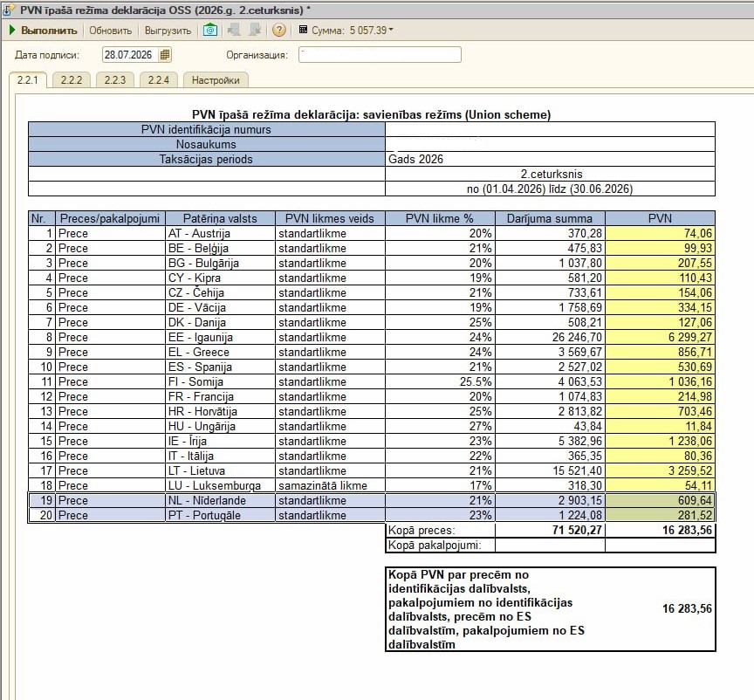Click the 'Patēriņa valsts' column header

coord(220,218)
